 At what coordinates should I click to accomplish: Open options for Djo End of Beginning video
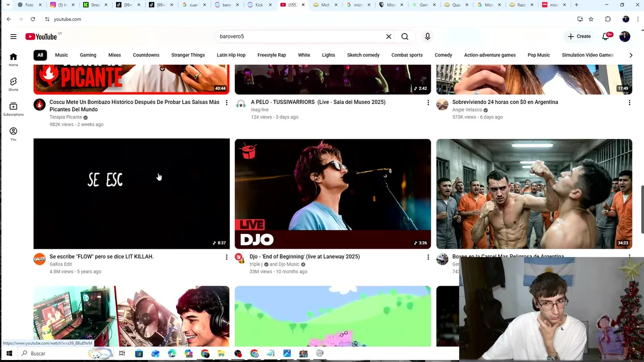point(428,257)
